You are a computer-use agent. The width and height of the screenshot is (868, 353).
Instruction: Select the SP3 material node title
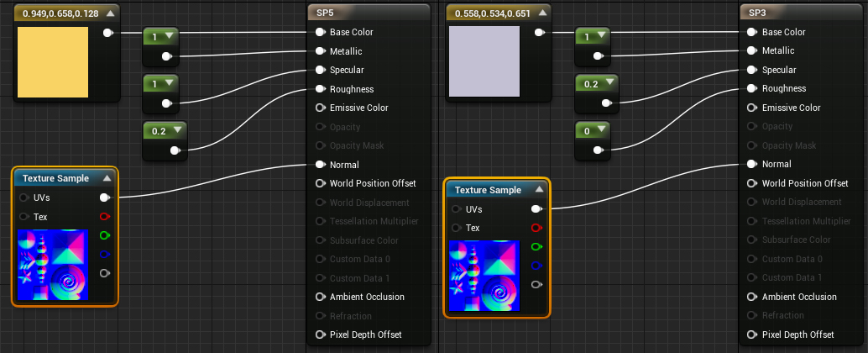(x=756, y=13)
